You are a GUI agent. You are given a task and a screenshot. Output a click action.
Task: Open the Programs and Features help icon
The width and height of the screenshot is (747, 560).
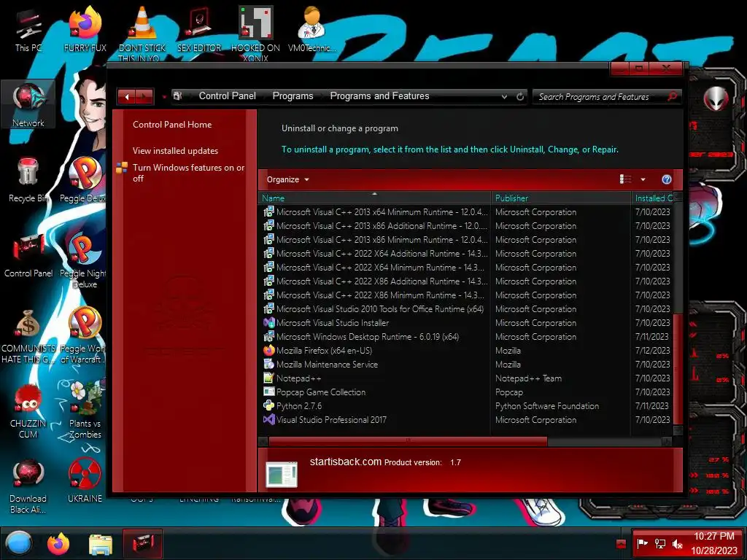(x=667, y=179)
